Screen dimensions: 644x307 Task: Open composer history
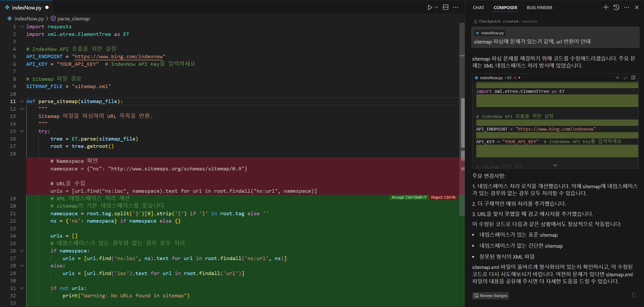click(x=616, y=7)
